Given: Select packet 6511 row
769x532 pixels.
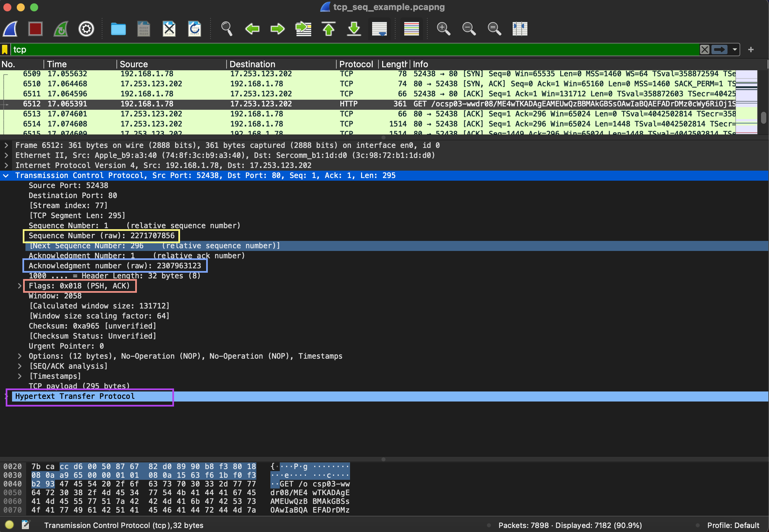Looking at the screenshot, I should click(x=368, y=94).
